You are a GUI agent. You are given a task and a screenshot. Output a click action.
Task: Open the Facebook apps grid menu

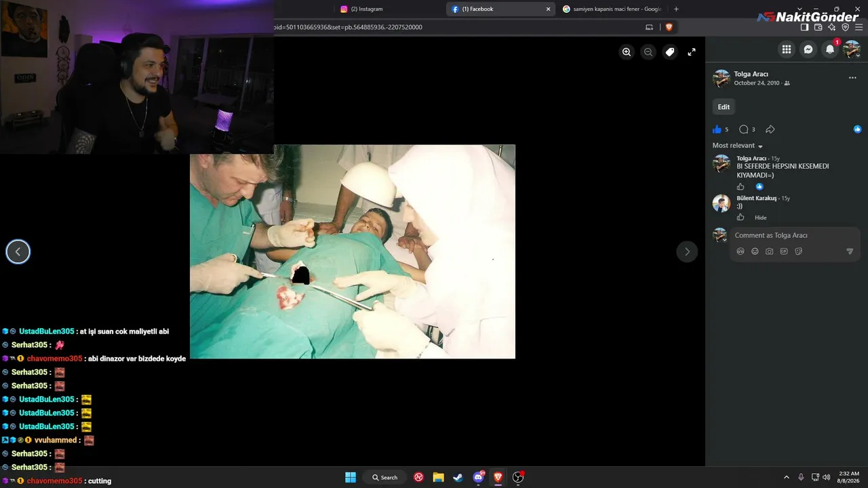[787, 49]
